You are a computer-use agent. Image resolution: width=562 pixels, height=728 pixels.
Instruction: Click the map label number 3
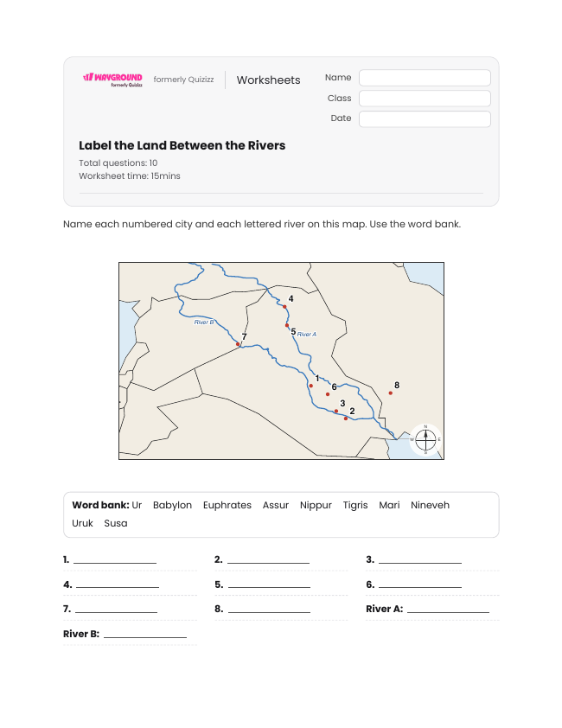coord(342,403)
